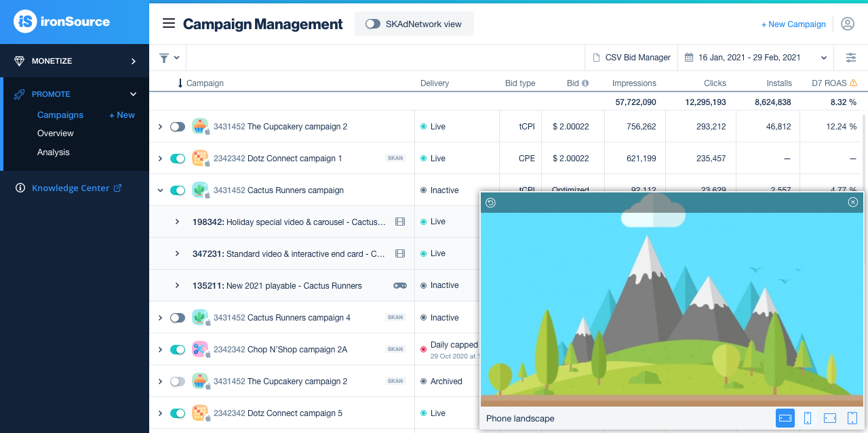This screenshot has height=433, width=868.
Task: Click the ironSource logo
Action: pos(62,22)
